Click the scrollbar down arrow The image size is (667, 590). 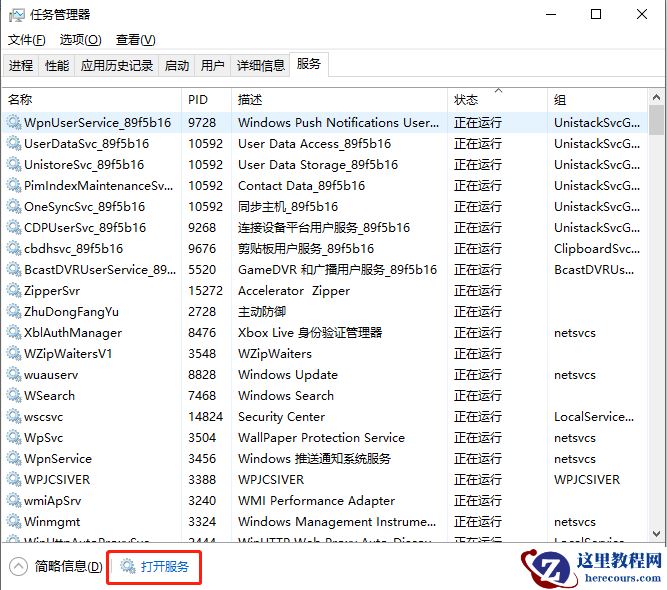click(656, 533)
